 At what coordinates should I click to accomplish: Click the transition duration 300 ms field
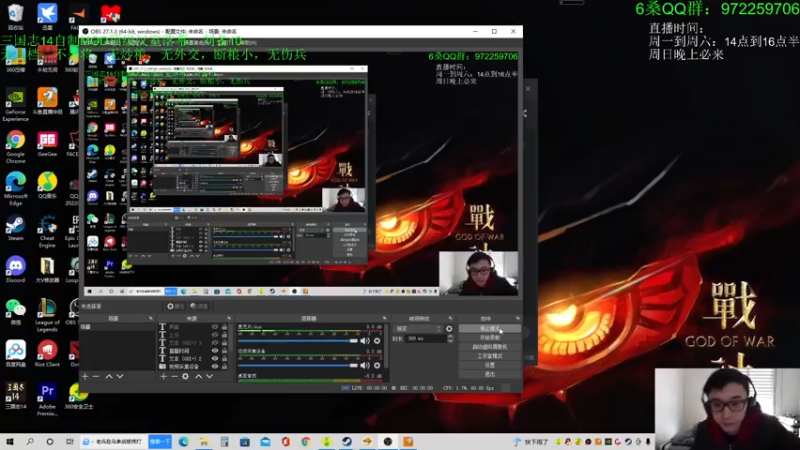point(424,338)
